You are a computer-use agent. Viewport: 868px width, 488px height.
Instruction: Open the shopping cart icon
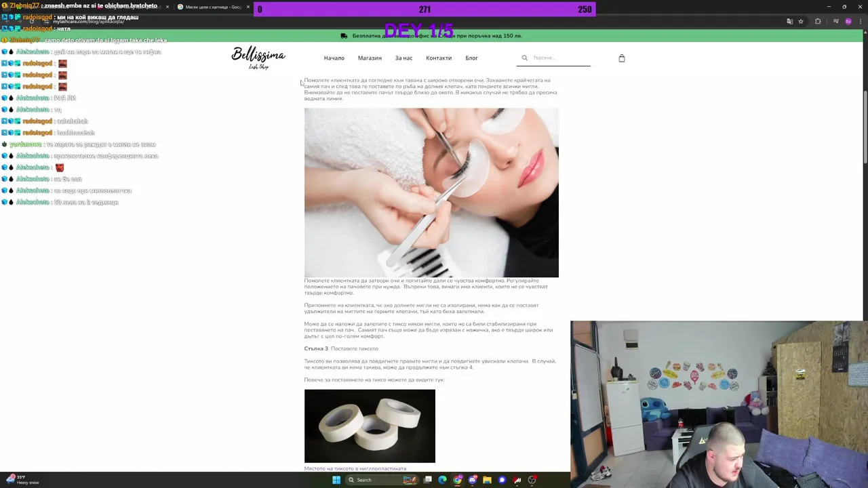point(621,58)
